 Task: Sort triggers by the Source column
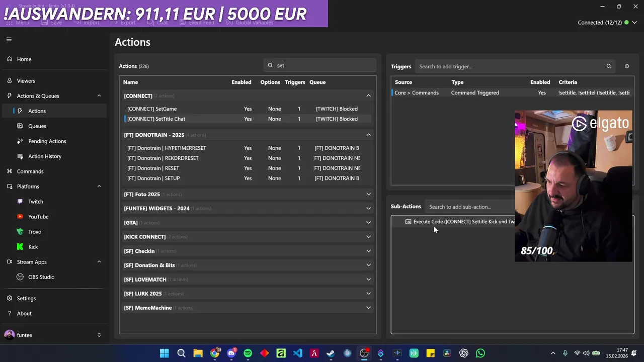pyautogui.click(x=404, y=82)
